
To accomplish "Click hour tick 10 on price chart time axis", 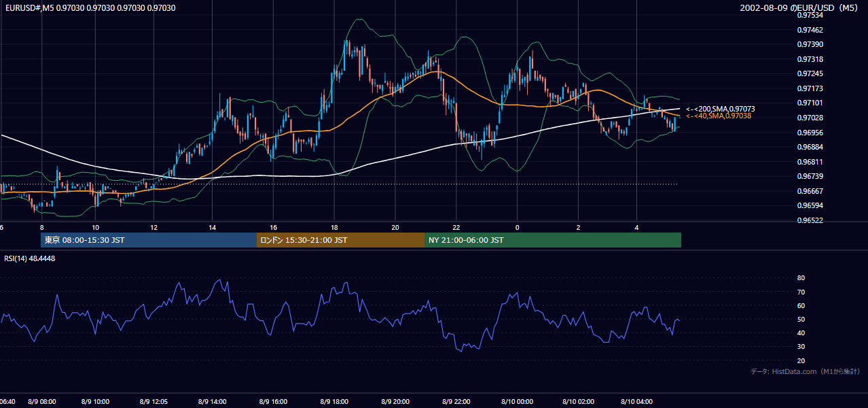I will (95, 227).
